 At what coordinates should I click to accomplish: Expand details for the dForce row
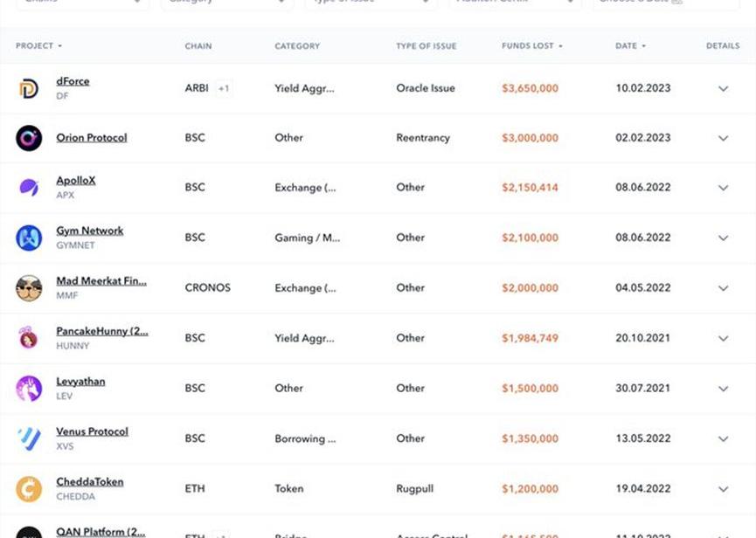coord(723,88)
